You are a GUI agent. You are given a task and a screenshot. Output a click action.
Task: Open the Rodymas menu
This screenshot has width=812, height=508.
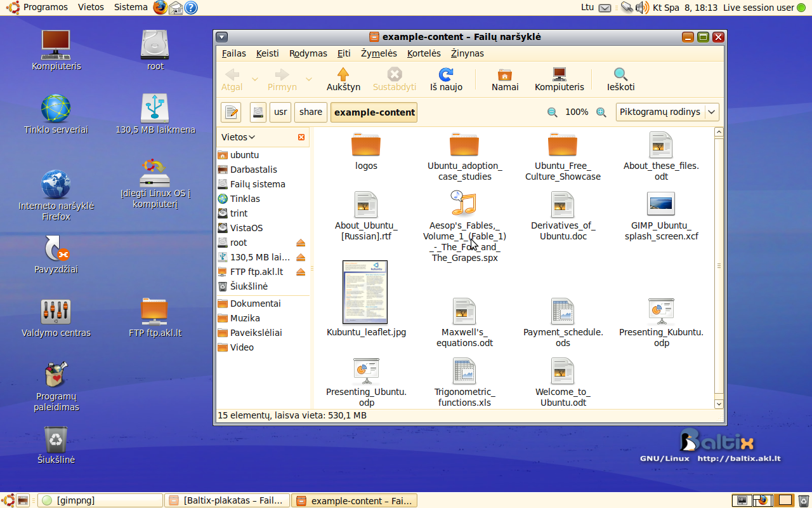pos(308,53)
